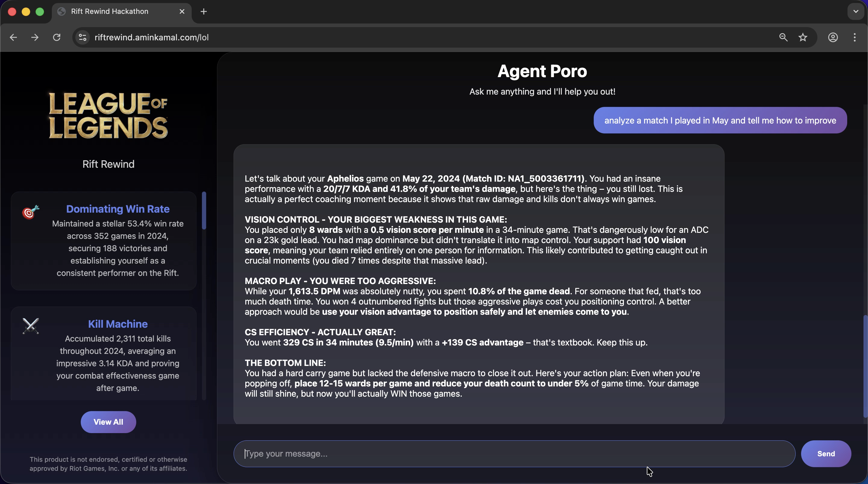Expand the tab search chevron
Viewport: 868px width, 484px height.
click(x=856, y=11)
